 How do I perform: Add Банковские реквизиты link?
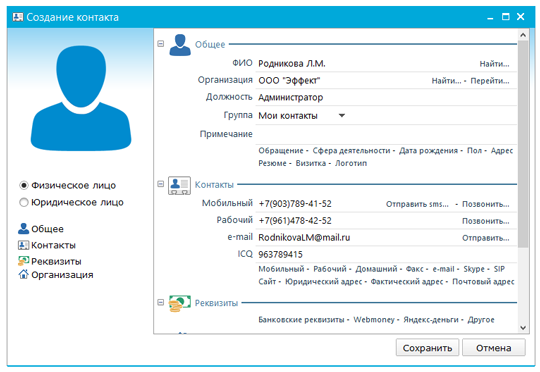coord(301,320)
